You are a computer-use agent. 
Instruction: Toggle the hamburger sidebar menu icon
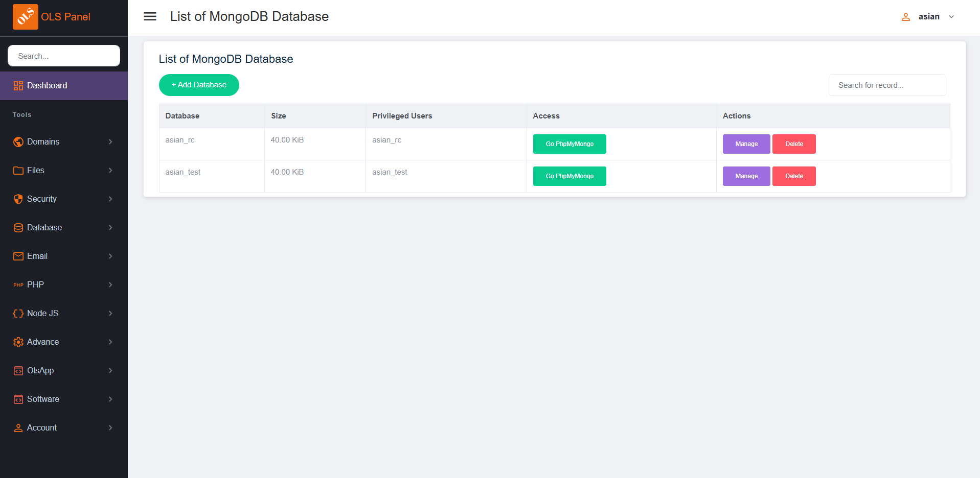coord(150,16)
